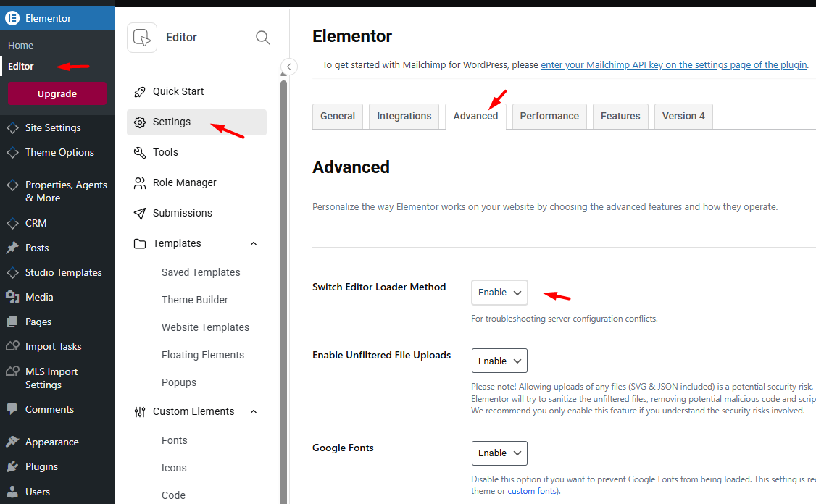Click the Media icon in WordPress sidebar
Screen dimensions: 816x504
pyautogui.click(x=12, y=298)
